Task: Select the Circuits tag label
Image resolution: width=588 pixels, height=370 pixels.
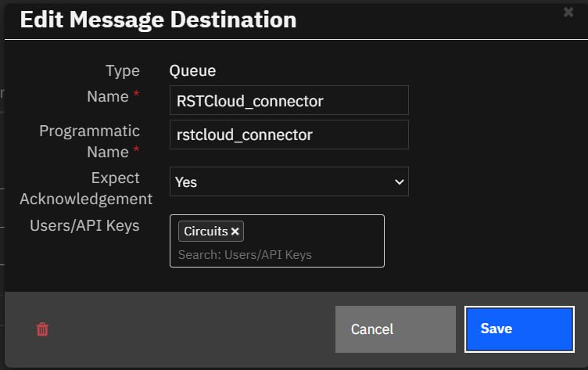Action: tap(206, 232)
